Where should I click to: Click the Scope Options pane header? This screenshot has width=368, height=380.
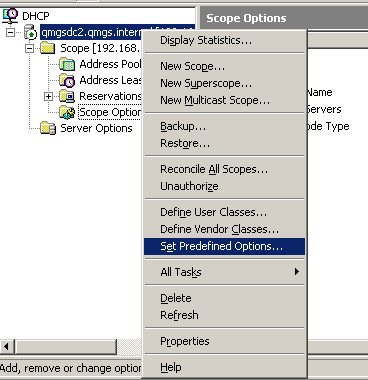(284, 18)
